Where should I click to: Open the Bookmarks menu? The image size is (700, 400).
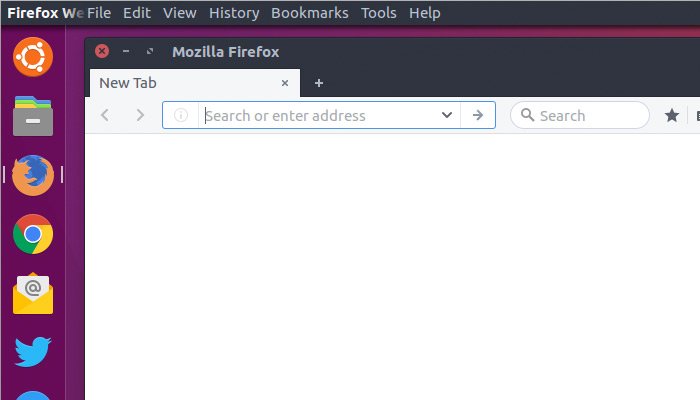[x=310, y=13]
